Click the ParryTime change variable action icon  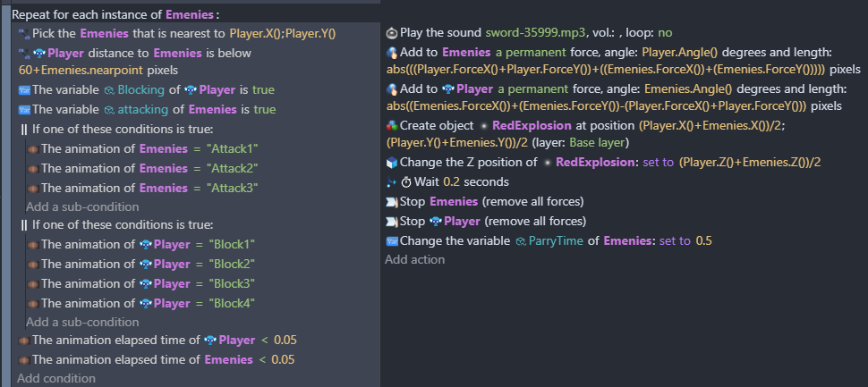pyautogui.click(x=391, y=241)
